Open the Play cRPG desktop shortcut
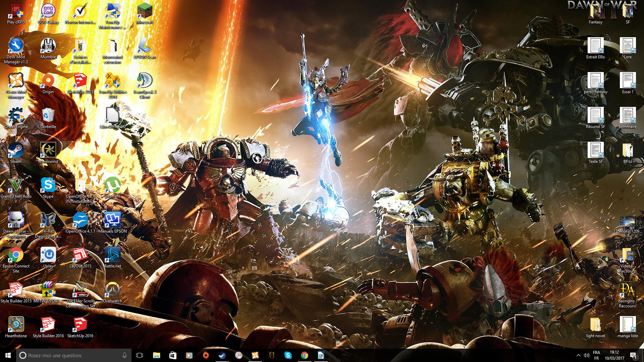Image resolution: width=644 pixels, height=362 pixels. pos(16,14)
